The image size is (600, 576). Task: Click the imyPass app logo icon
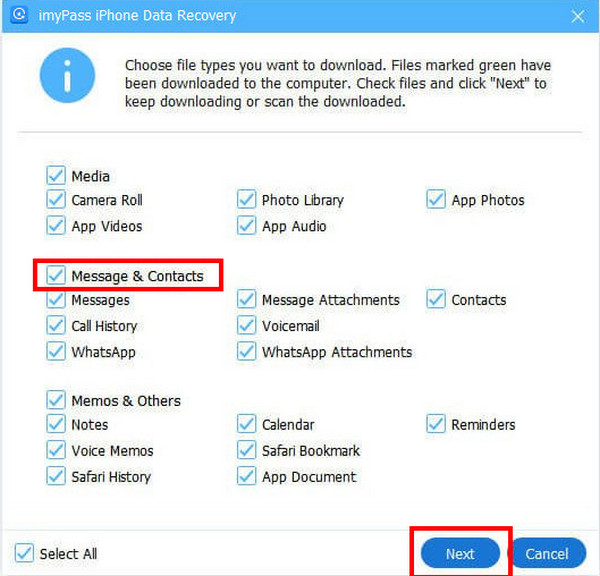(19, 15)
